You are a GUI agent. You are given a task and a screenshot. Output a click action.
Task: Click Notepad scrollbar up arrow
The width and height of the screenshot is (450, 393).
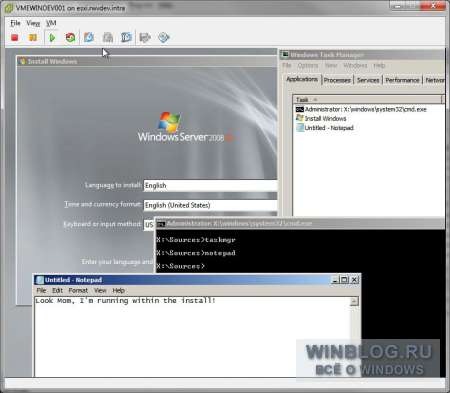(x=354, y=301)
